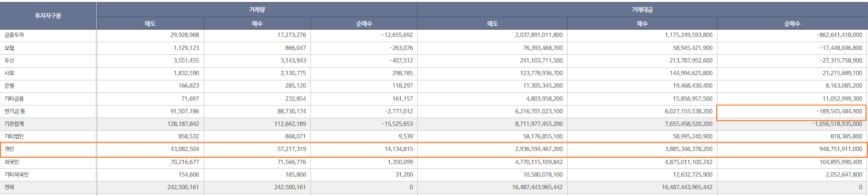
Task: Click the 매도 header under 거래량
Action: click(150, 24)
